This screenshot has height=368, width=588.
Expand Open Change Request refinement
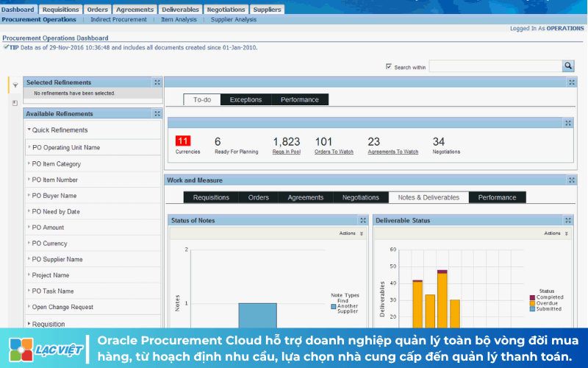29,306
